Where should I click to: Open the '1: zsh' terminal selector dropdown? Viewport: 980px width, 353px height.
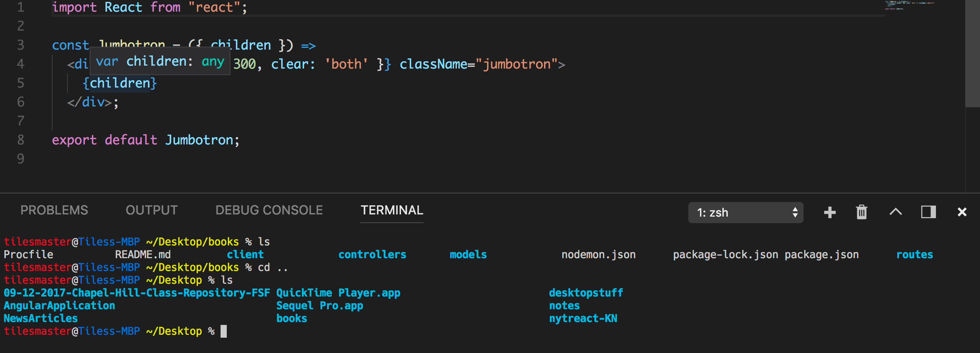click(745, 212)
